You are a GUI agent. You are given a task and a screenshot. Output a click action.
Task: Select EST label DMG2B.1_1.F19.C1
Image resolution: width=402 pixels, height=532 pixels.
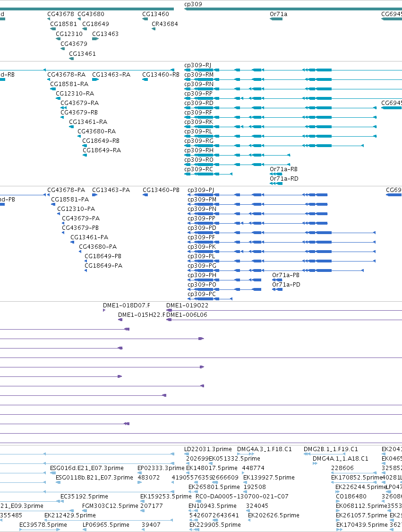coord(331,449)
